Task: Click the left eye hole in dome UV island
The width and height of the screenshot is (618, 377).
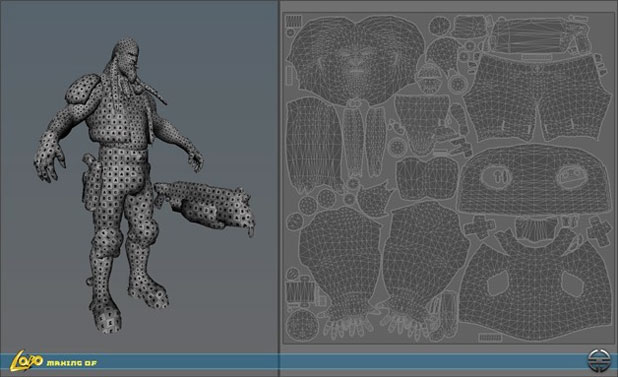Action: point(495,176)
